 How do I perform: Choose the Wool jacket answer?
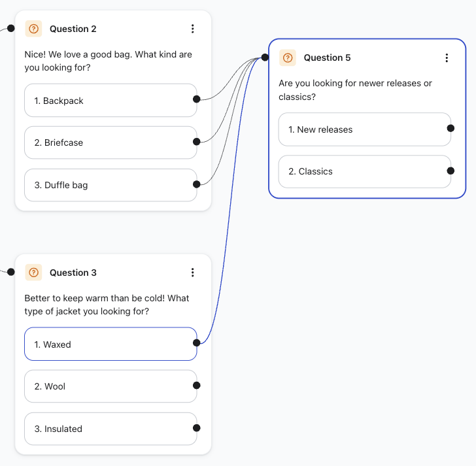tap(110, 386)
